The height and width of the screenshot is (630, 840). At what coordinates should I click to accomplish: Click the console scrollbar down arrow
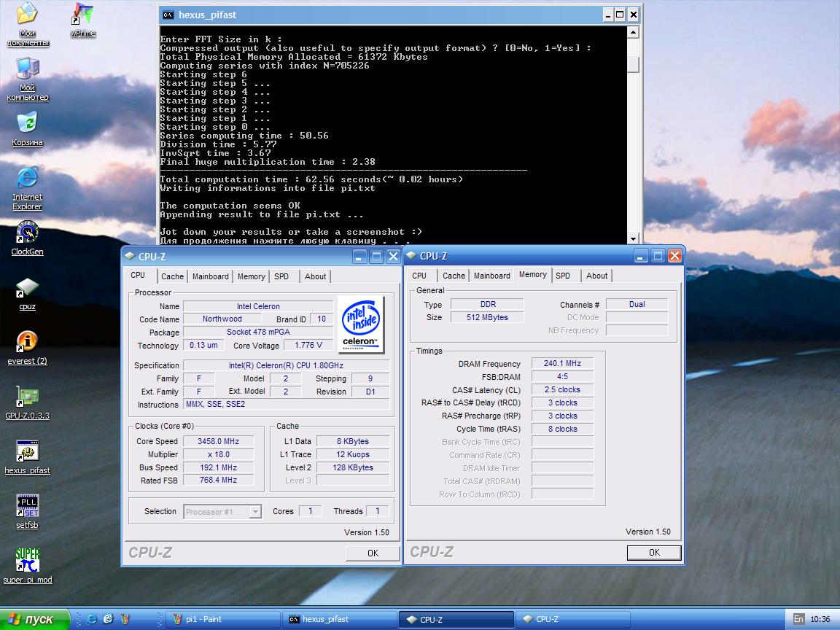pyautogui.click(x=633, y=238)
